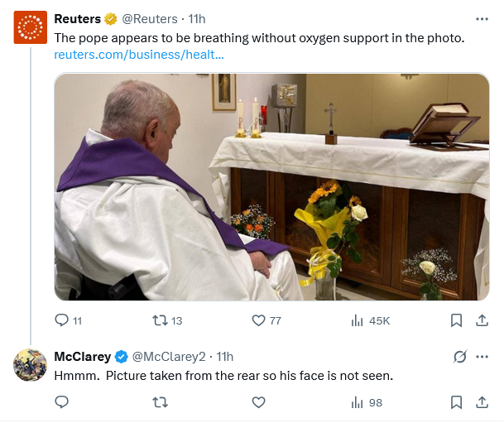Click the Reuters profile avatar

(30, 29)
